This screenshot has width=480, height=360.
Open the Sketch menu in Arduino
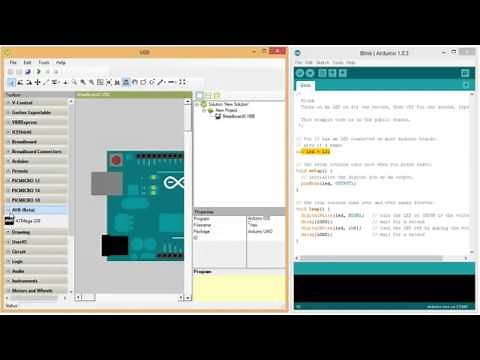tap(323, 62)
